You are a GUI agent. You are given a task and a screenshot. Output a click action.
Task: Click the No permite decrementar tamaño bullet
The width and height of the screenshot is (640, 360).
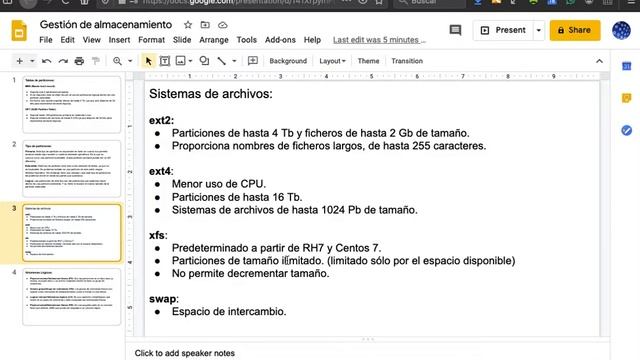pos(250,273)
